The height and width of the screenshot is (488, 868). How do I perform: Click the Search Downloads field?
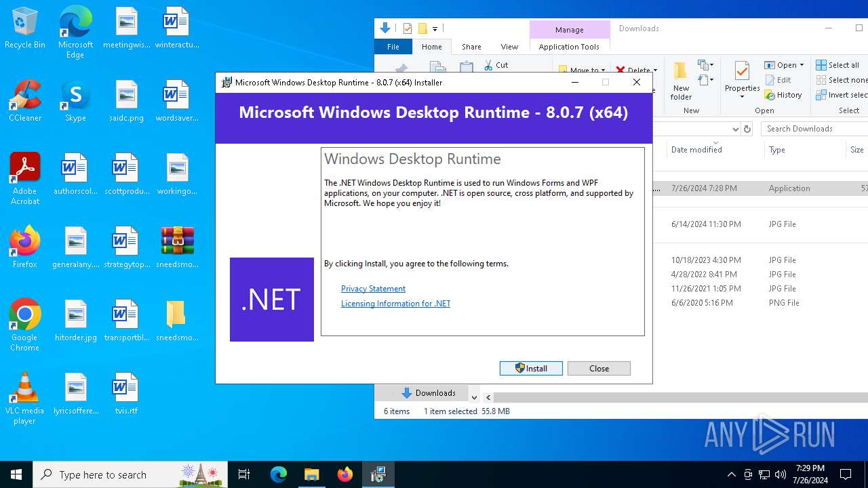tap(814, 129)
